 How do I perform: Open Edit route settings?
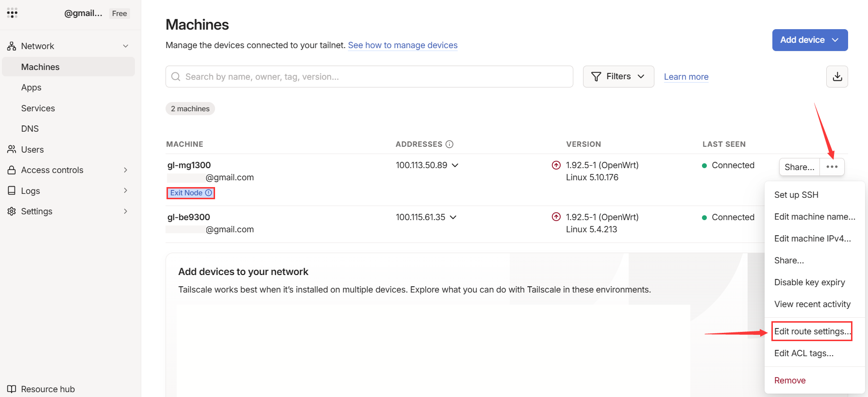(x=812, y=331)
